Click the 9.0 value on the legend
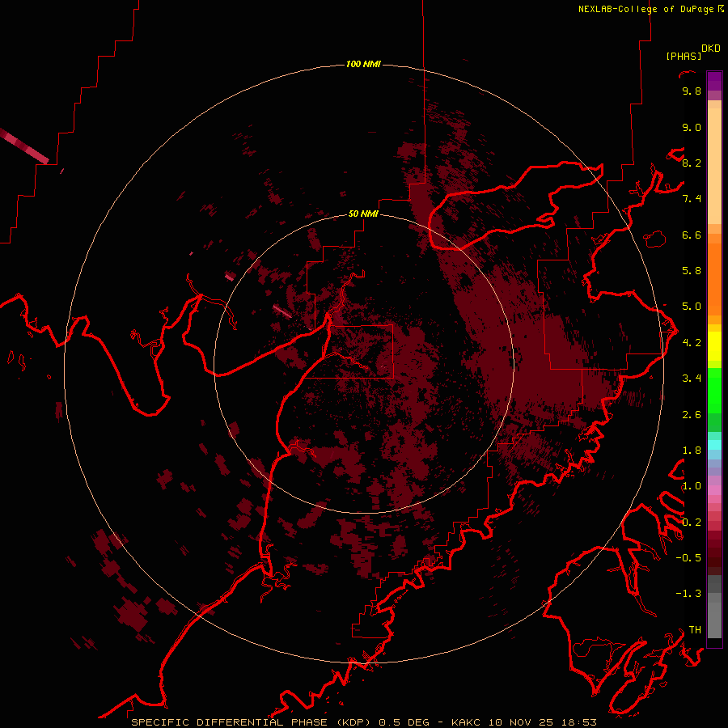This screenshot has height=728, width=728. click(692, 127)
